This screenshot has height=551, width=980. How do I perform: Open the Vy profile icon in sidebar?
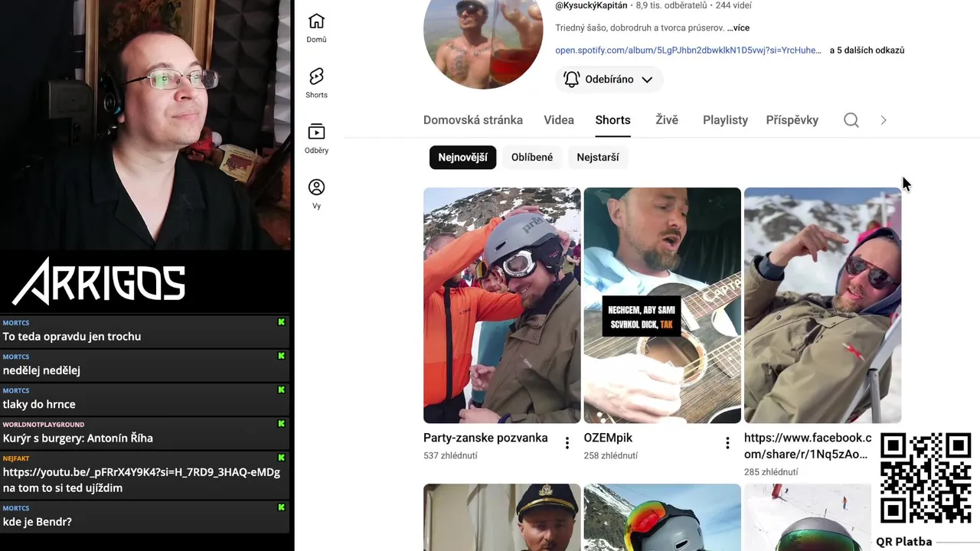click(x=316, y=194)
